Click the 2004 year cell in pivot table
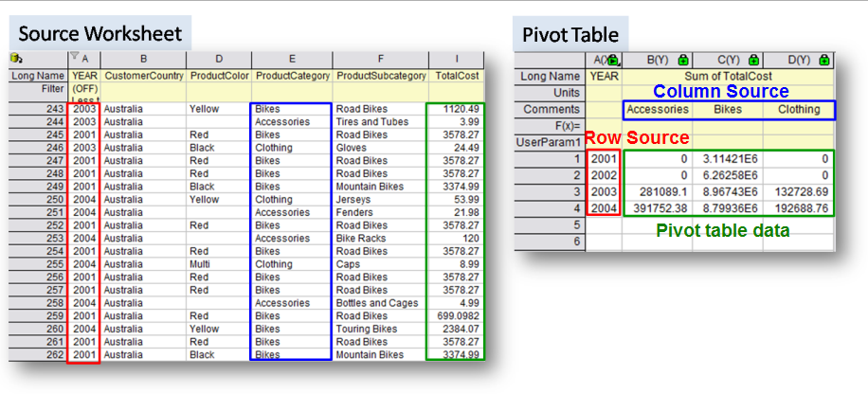The height and width of the screenshot is (394, 868). (604, 209)
